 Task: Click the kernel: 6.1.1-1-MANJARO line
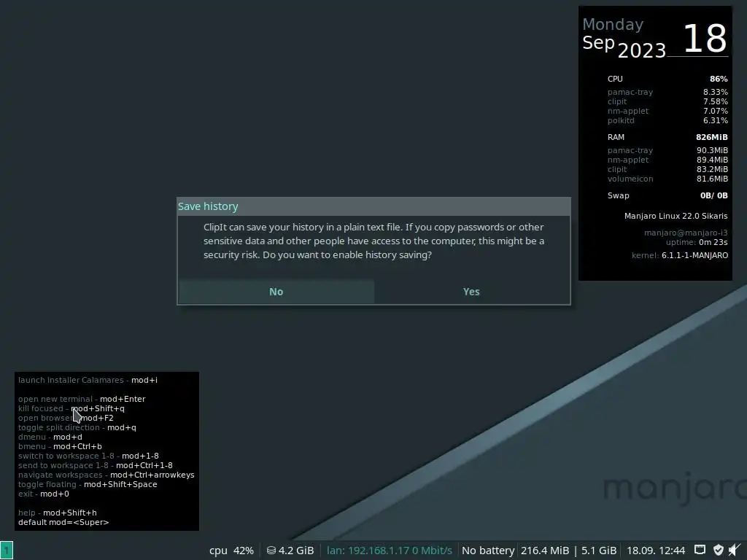tap(680, 255)
